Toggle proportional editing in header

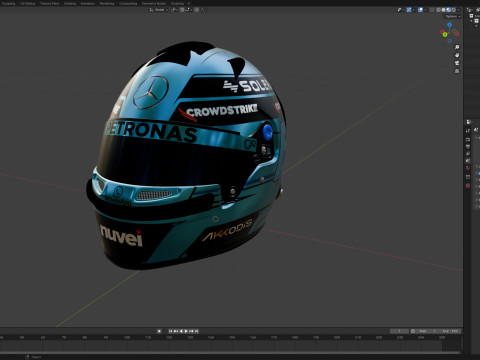click(x=197, y=10)
